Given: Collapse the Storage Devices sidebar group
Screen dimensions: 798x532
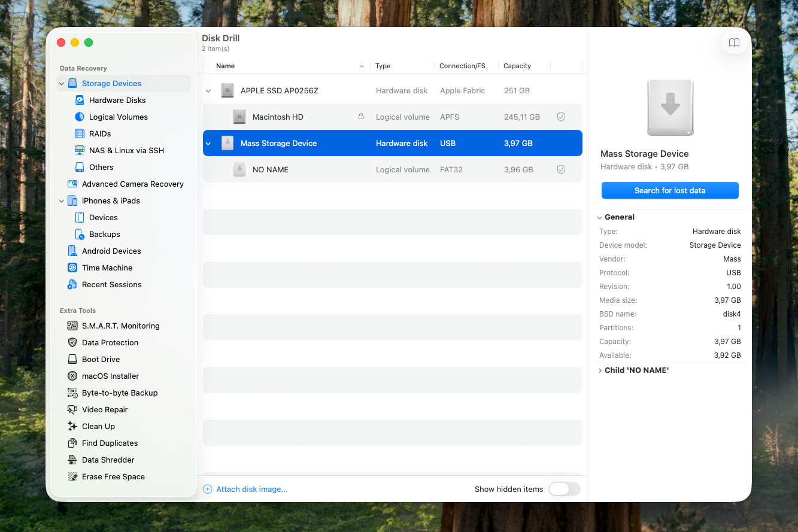Looking at the screenshot, I should coord(62,84).
